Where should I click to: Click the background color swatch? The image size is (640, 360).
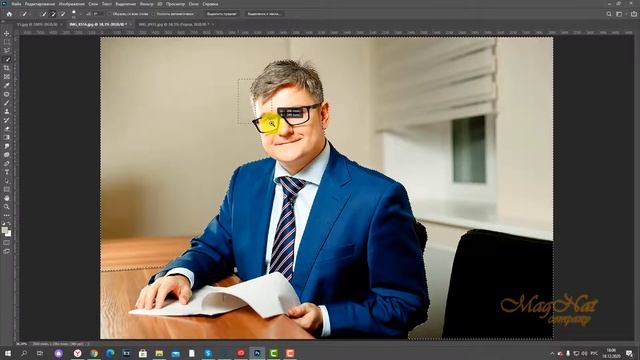(8, 234)
